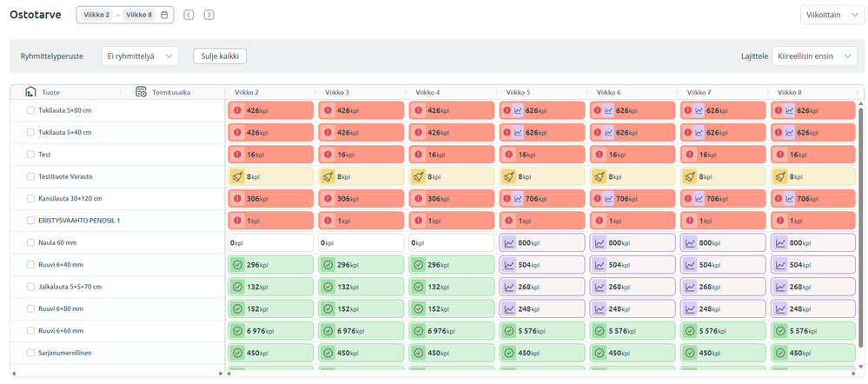
Task: Tick the Test product checkbox
Action: click(x=30, y=155)
